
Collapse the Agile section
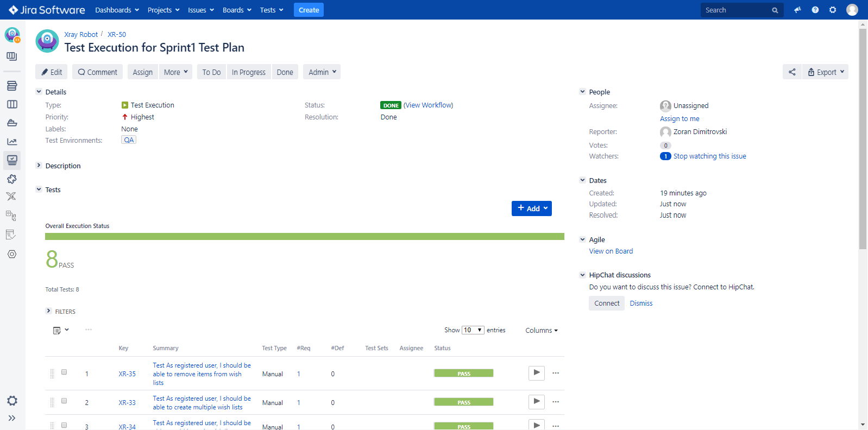click(x=582, y=239)
